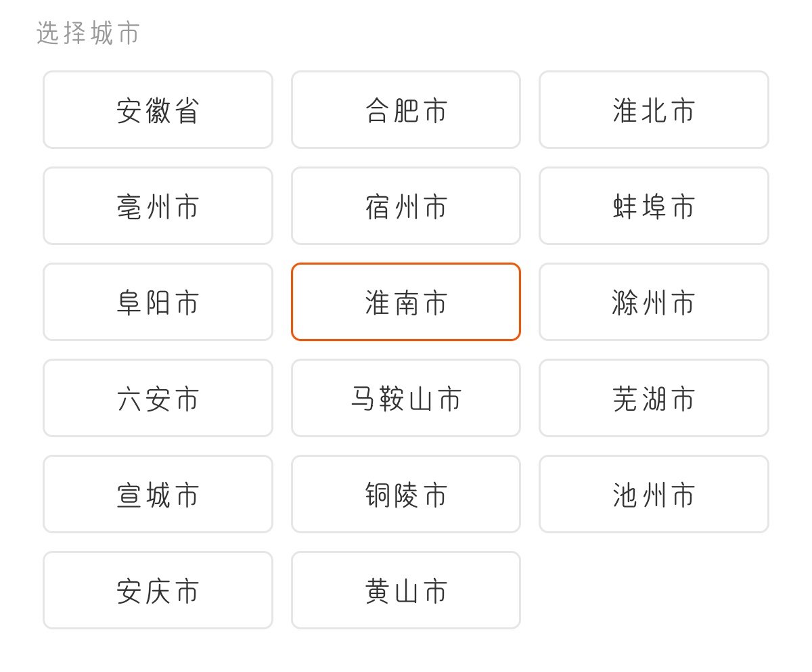Choose 合肥市 from the city list
This screenshot has height=672, width=812.
(x=406, y=110)
